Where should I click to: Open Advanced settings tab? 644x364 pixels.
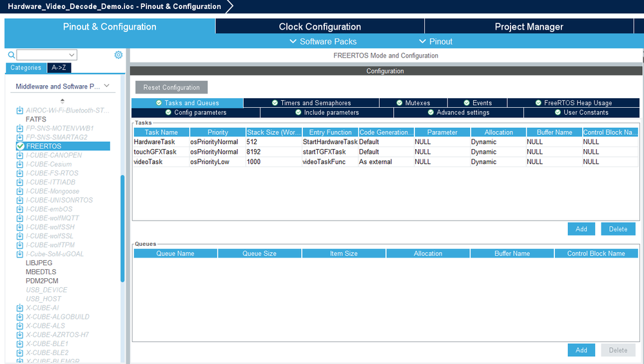pyautogui.click(x=458, y=112)
